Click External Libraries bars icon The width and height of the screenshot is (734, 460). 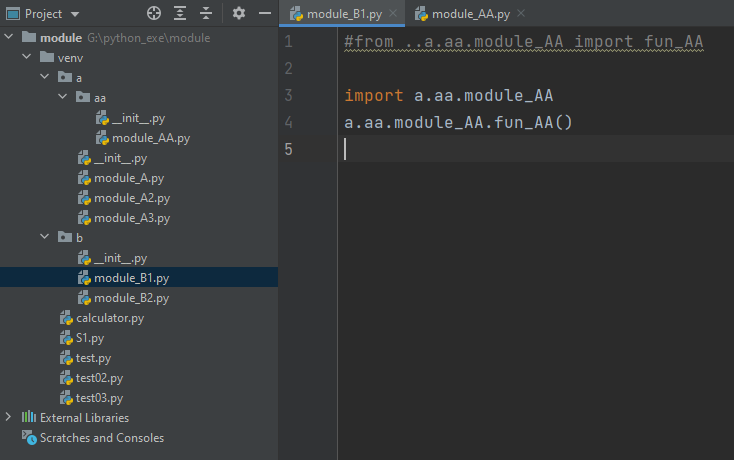pyautogui.click(x=29, y=416)
